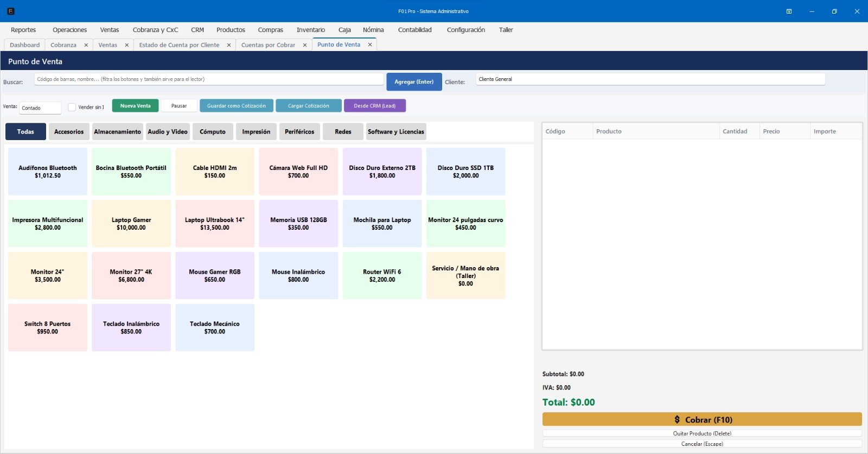868x454 pixels.
Task: Add Disco Duro SSD 1TB tile
Action: click(x=466, y=172)
